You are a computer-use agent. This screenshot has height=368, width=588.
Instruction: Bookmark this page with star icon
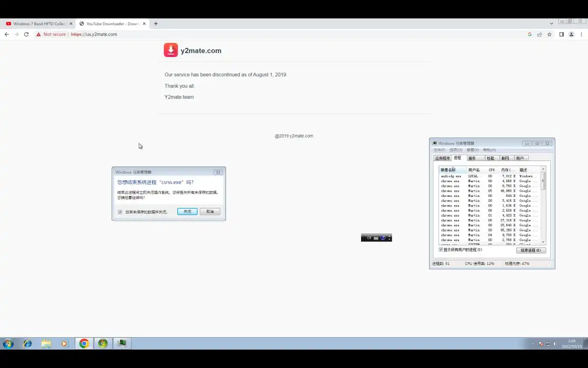[x=549, y=34]
